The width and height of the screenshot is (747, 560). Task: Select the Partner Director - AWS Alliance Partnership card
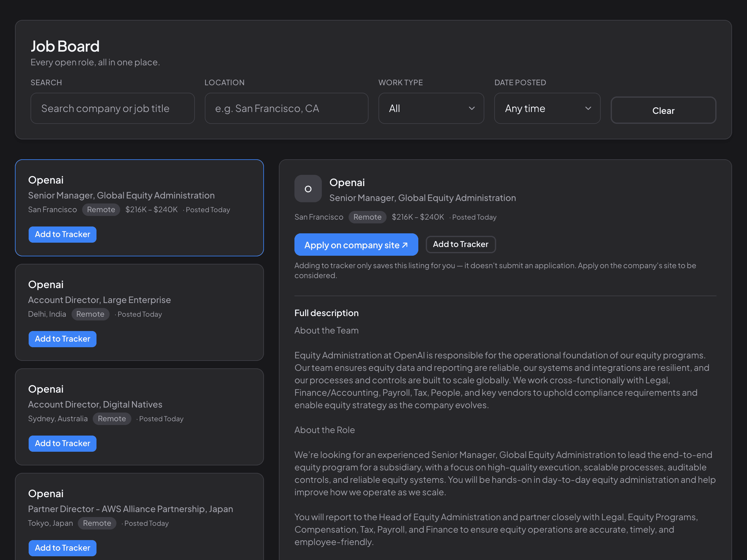(139, 517)
